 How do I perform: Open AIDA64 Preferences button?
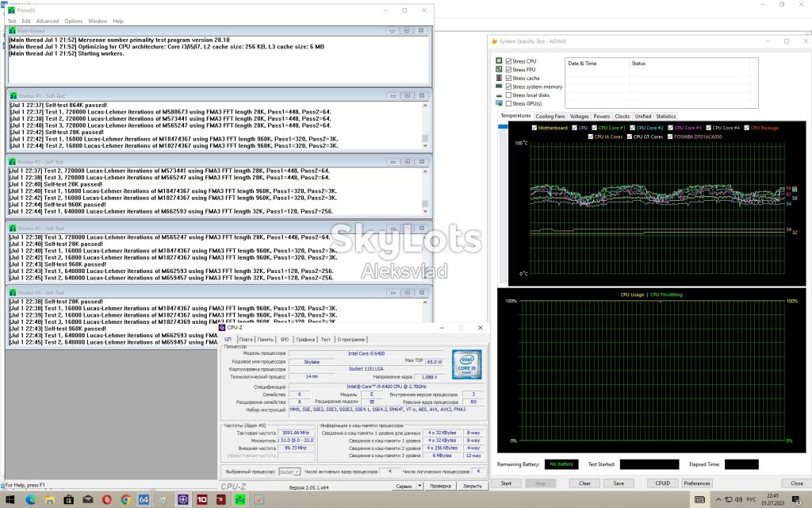[x=696, y=483]
